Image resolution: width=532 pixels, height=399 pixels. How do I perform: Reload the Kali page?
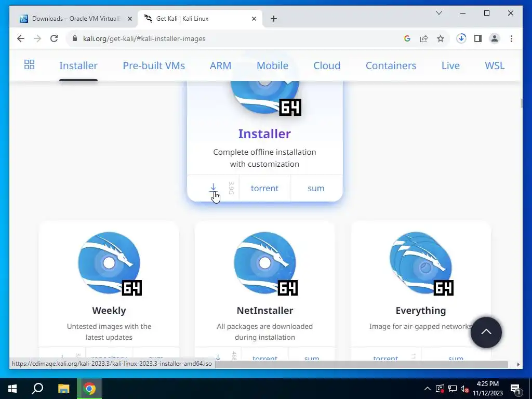pyautogui.click(x=54, y=38)
